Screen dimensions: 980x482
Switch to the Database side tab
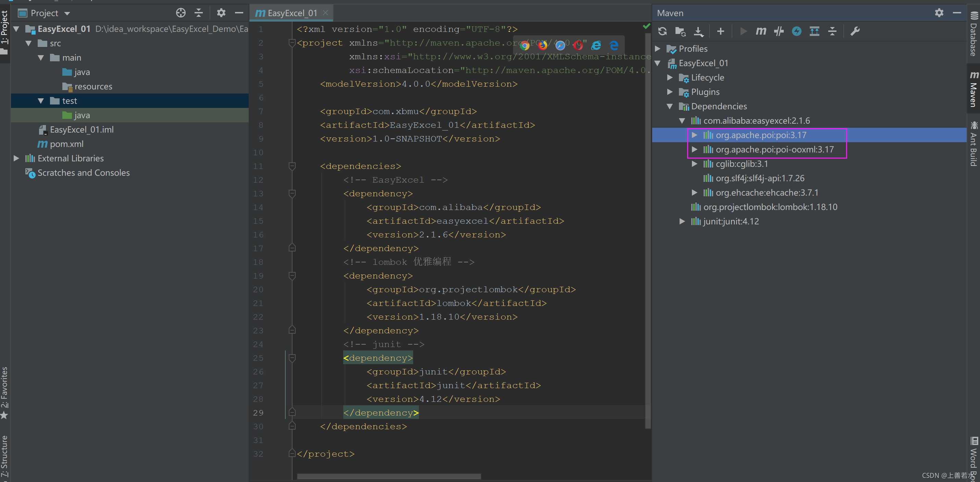click(973, 34)
